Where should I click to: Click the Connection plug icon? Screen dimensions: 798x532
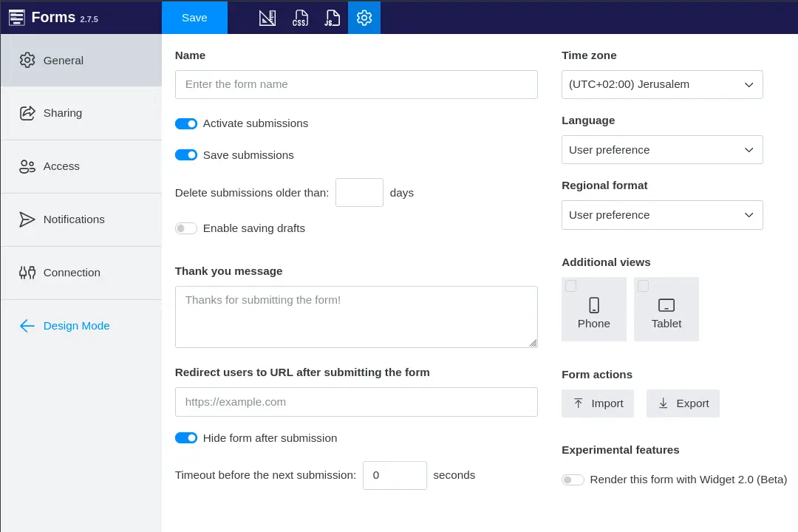point(27,273)
